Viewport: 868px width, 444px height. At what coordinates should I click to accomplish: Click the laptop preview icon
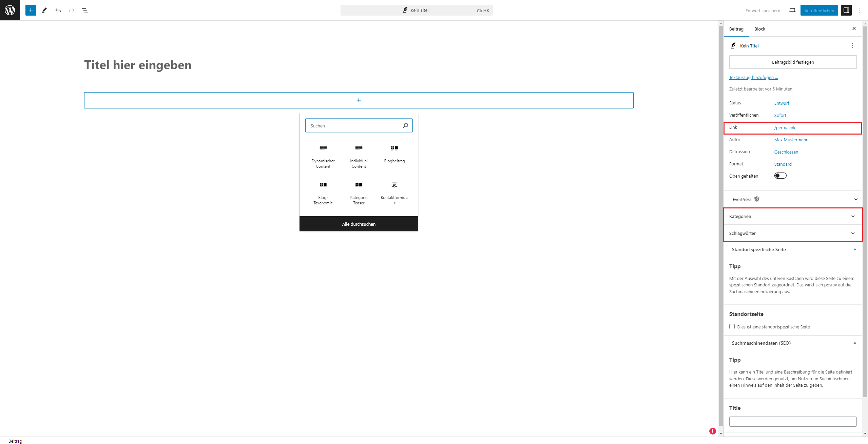[792, 10]
